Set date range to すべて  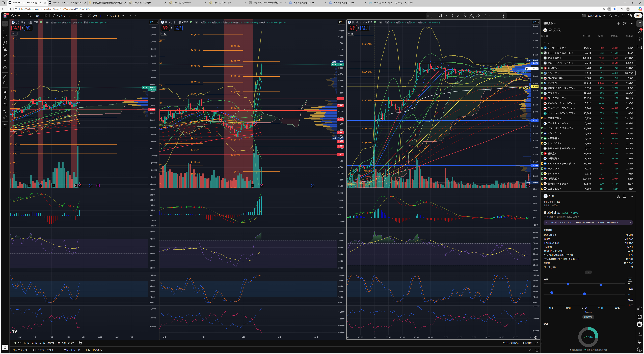pyautogui.click(x=71, y=343)
